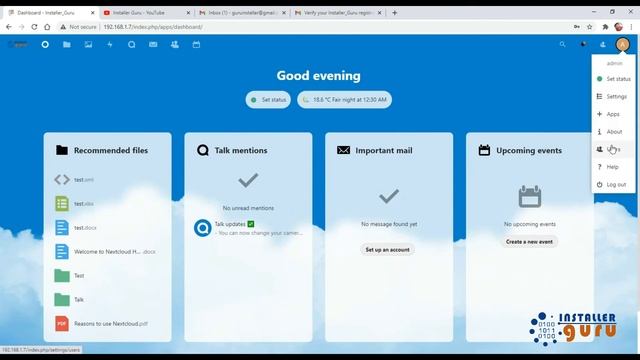Open the Test folder
The image size is (640, 360).
pos(107,276)
